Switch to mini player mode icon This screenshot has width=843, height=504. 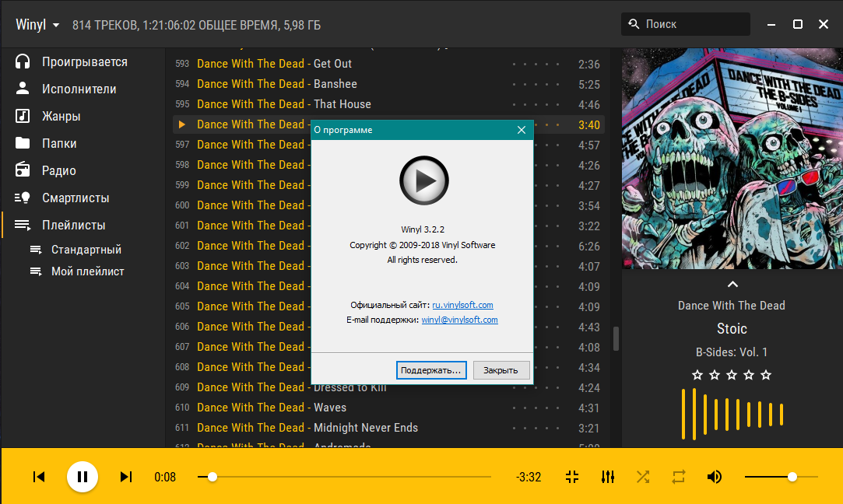[572, 477]
